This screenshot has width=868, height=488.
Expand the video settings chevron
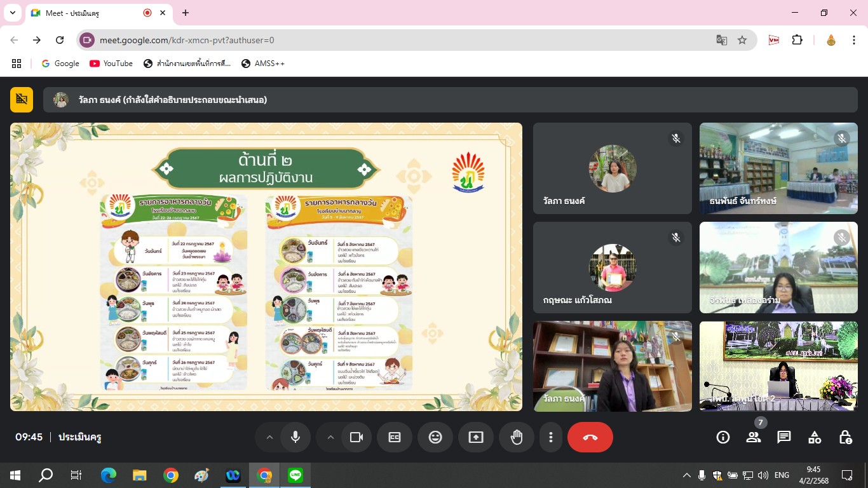[x=330, y=437]
